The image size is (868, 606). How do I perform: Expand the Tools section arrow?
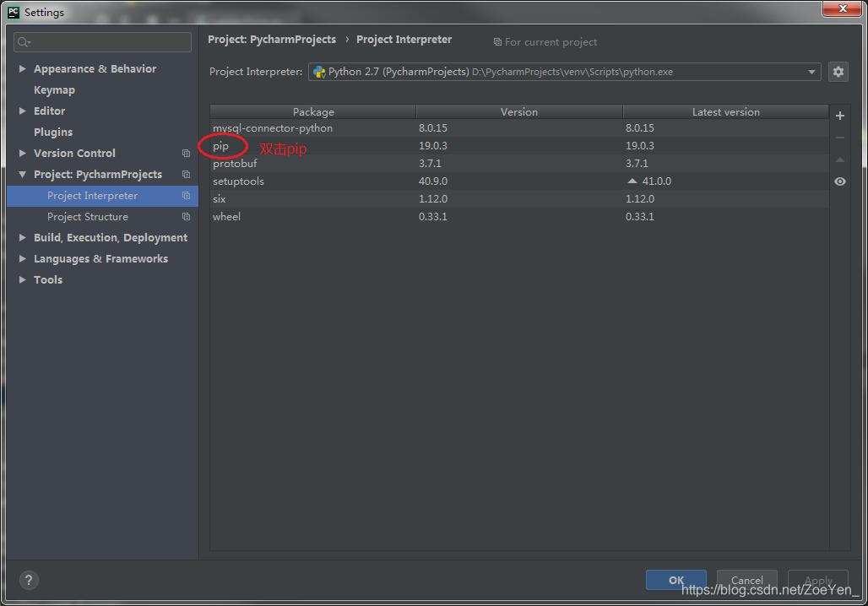[22, 279]
